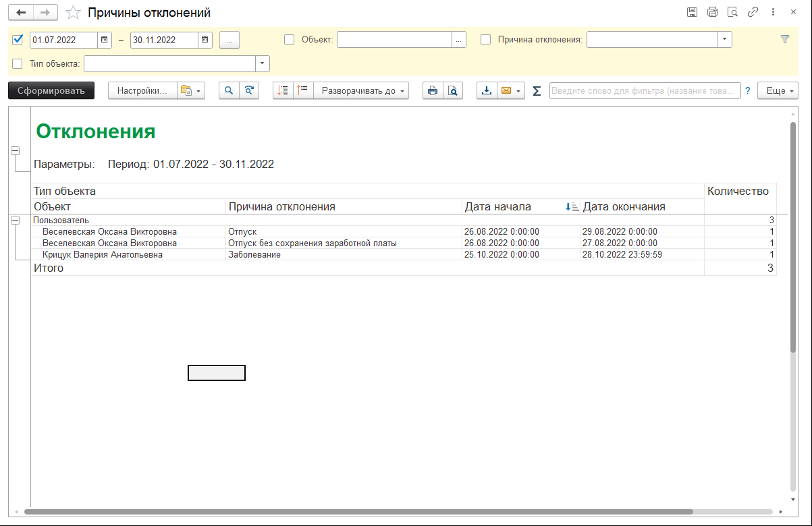The height and width of the screenshot is (526, 812).
Task: Expand the Тип объекта dropdown
Action: [262, 64]
